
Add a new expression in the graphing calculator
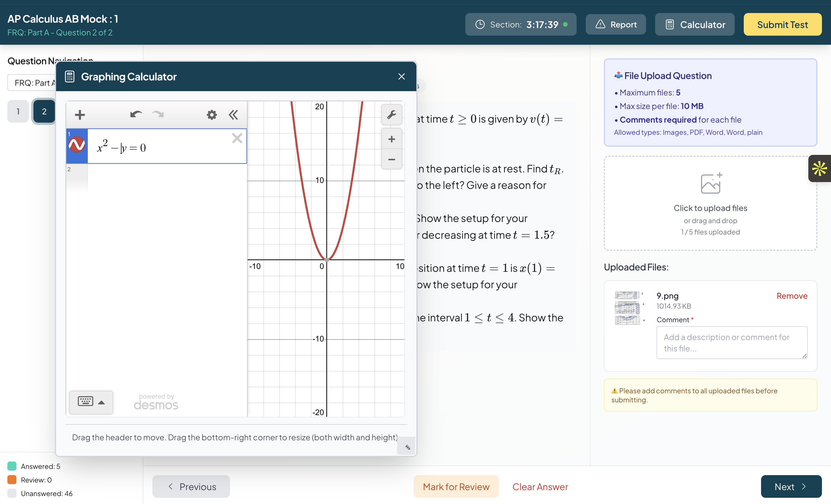pos(80,115)
